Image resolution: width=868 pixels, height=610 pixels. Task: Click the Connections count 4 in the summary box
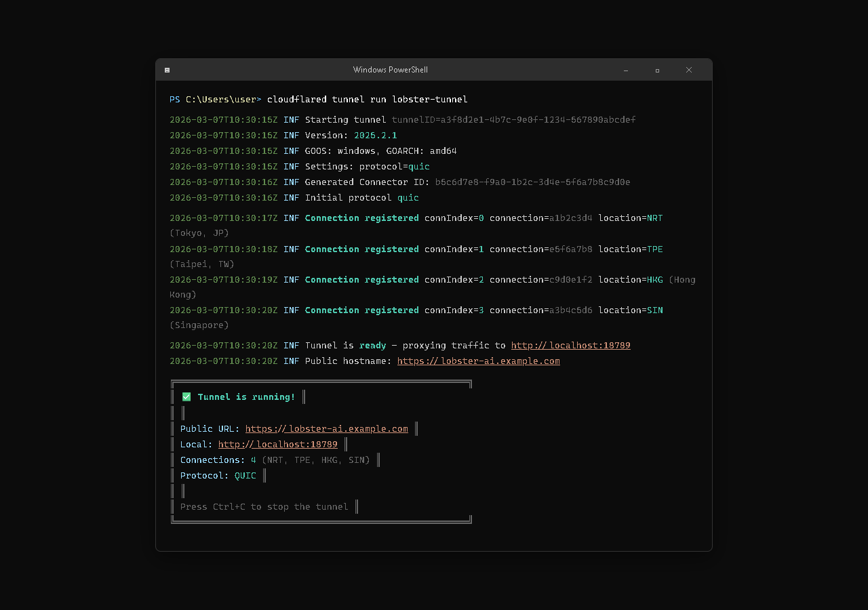(x=253, y=460)
